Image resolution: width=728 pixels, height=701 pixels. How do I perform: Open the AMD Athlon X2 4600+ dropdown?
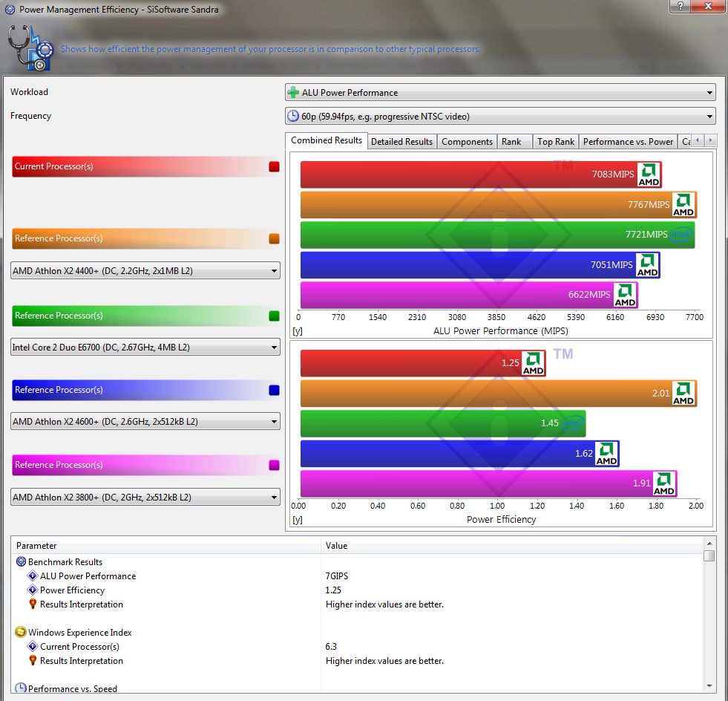pos(145,421)
